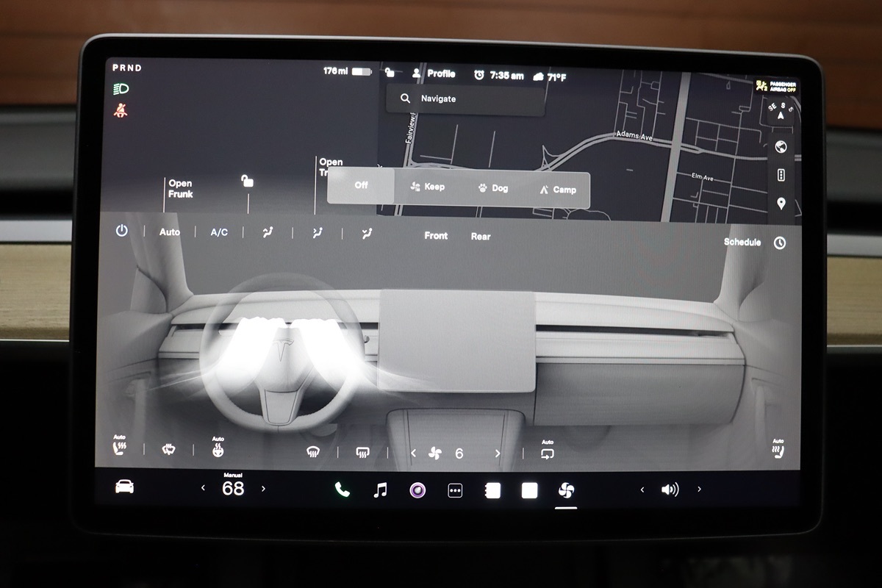Viewport: 882px width, 588px height.
Task: Select Dog mode
Action: point(493,188)
